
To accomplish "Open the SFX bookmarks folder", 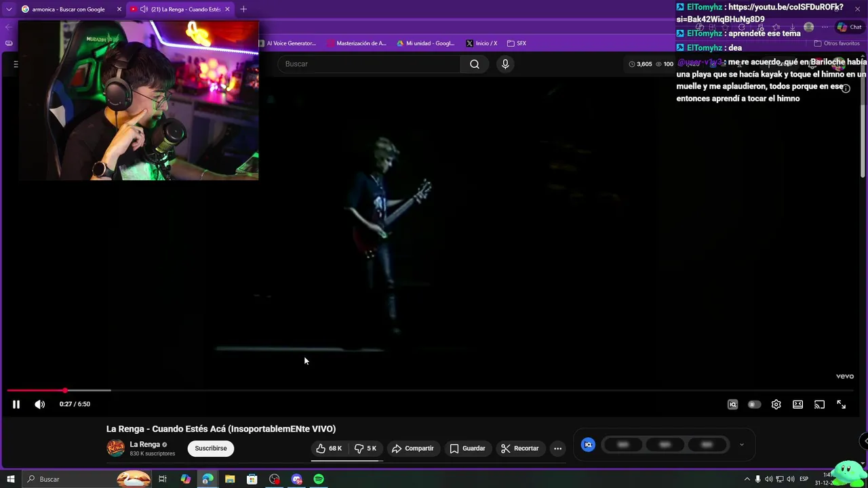I will pyautogui.click(x=517, y=43).
